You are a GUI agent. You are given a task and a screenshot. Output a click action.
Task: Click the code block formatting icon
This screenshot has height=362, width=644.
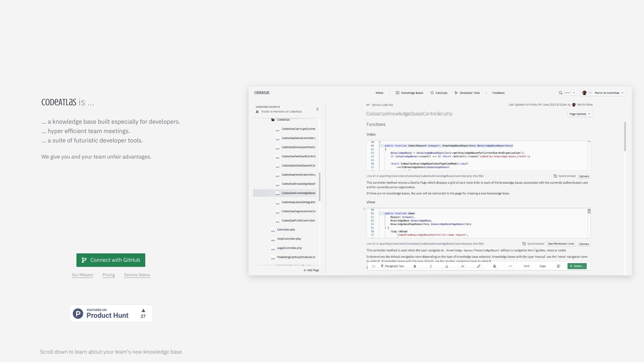tap(462, 266)
